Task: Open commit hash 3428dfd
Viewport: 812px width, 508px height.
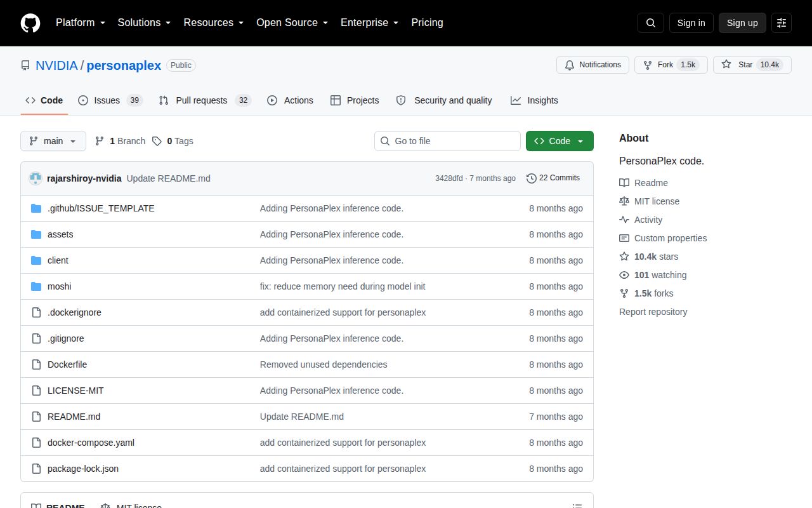Action: (x=449, y=178)
